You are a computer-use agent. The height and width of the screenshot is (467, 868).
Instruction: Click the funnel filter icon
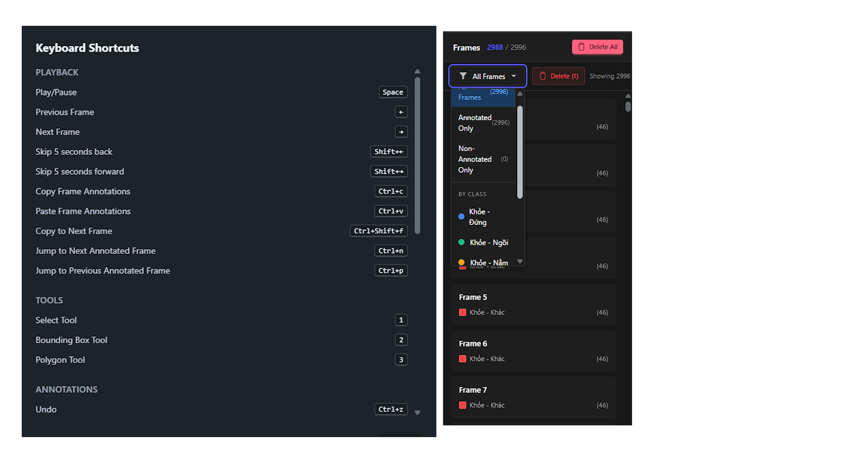click(463, 76)
